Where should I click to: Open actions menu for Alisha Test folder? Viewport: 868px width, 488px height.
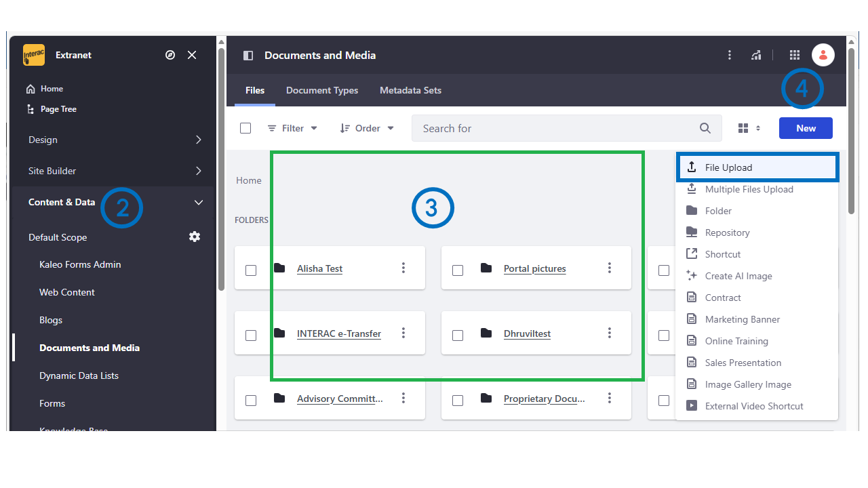coord(403,268)
